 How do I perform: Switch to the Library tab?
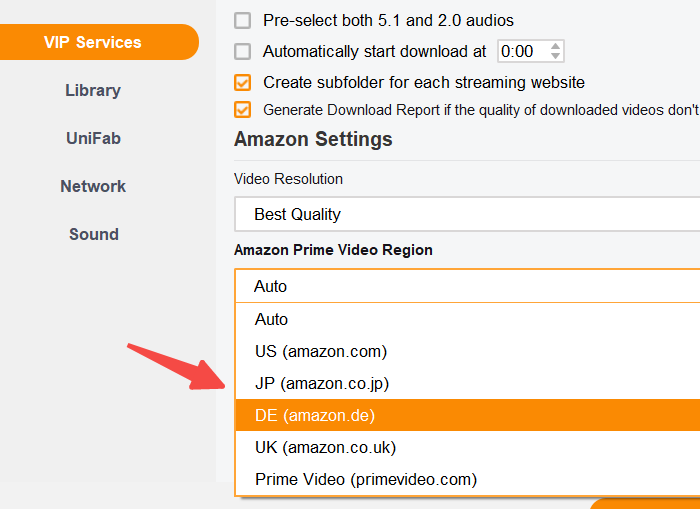(x=93, y=90)
